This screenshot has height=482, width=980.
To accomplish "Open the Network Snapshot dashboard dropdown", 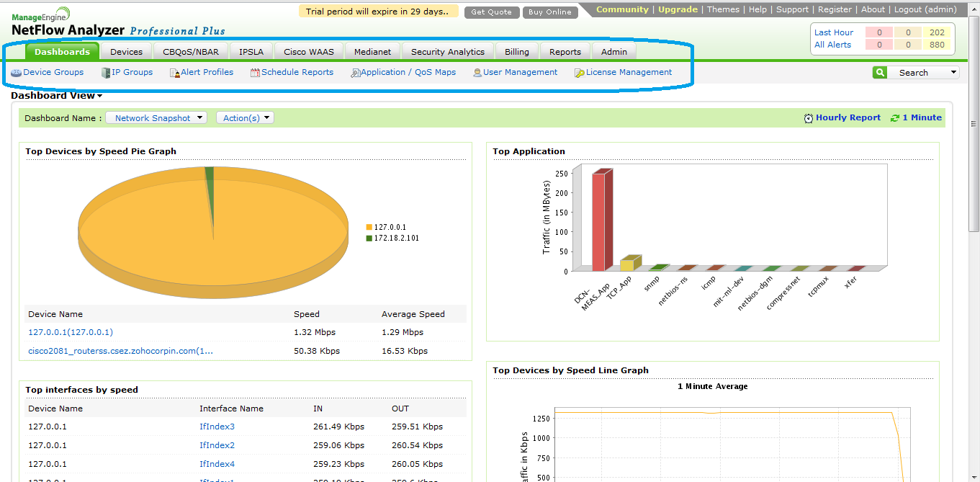I will click(x=156, y=117).
